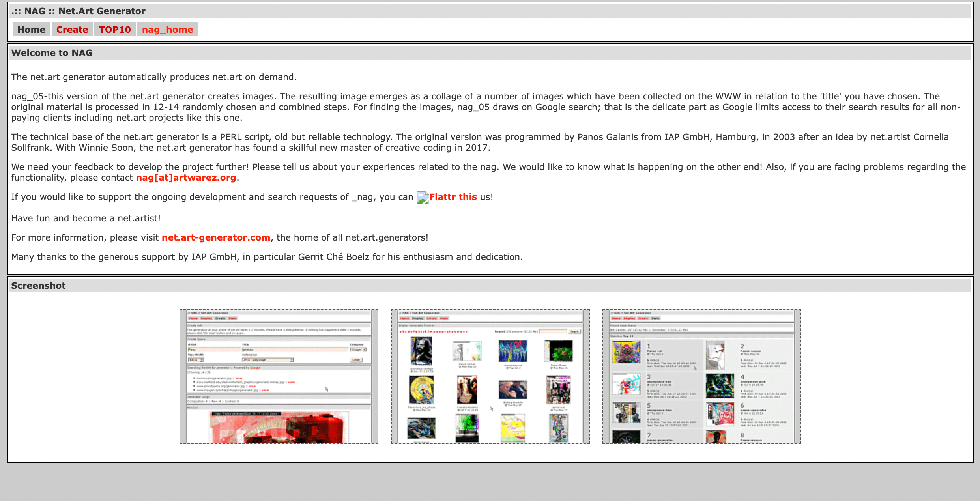The width and height of the screenshot is (980, 501).
Task: Click the 'Welcome to NAG' section heading
Action: pyautogui.click(x=52, y=53)
